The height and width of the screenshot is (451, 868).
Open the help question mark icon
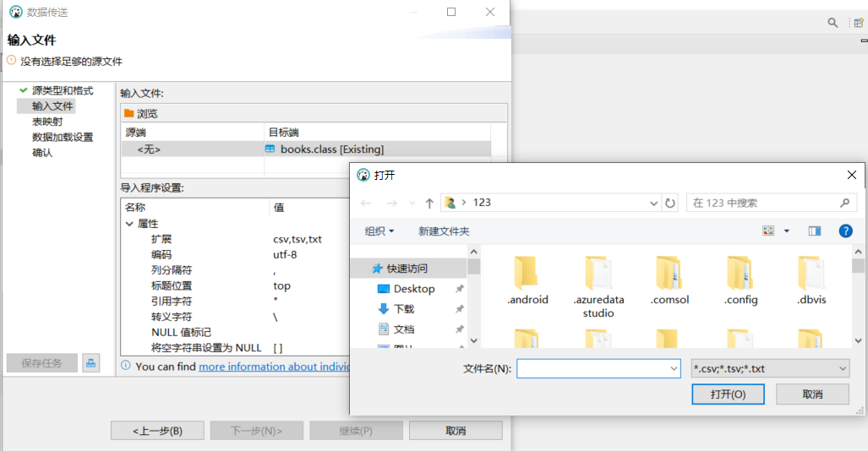844,231
